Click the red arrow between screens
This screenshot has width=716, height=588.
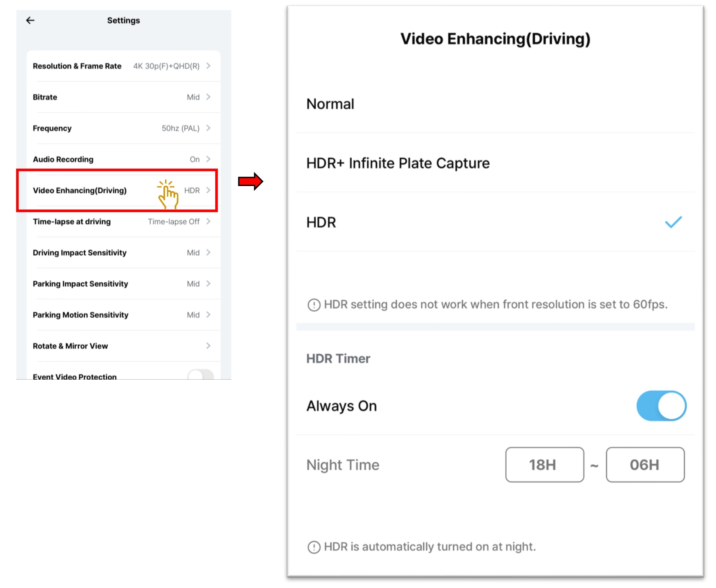click(x=250, y=182)
